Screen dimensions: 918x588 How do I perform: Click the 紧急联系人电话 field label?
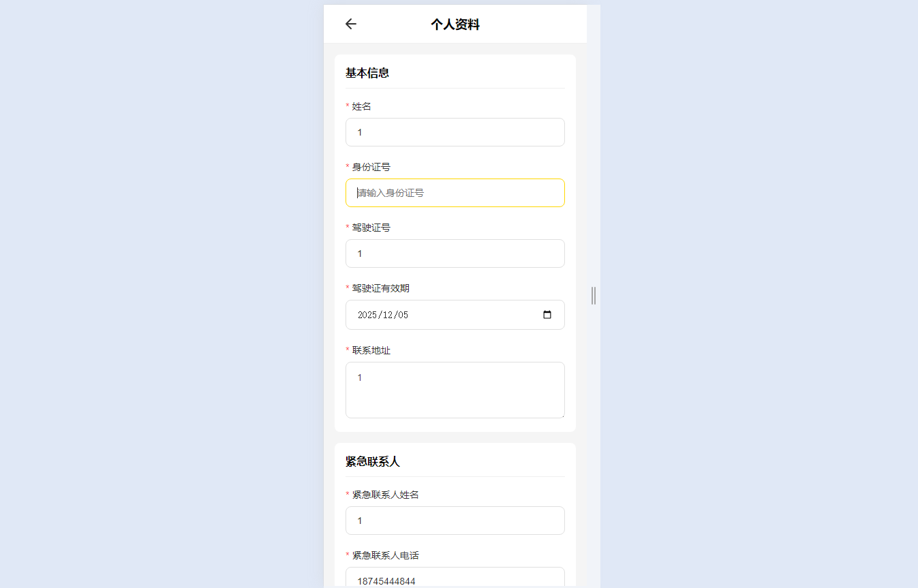point(385,555)
